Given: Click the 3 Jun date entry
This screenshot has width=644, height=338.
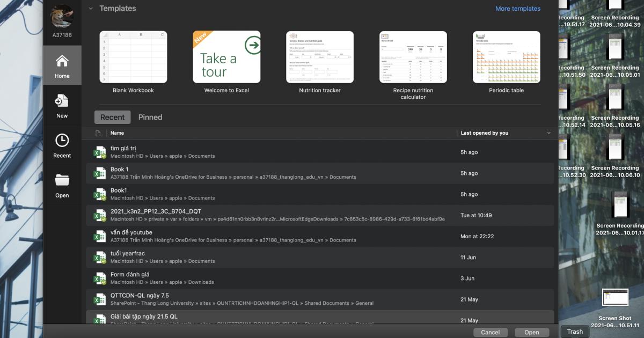Looking at the screenshot, I should pos(467,278).
